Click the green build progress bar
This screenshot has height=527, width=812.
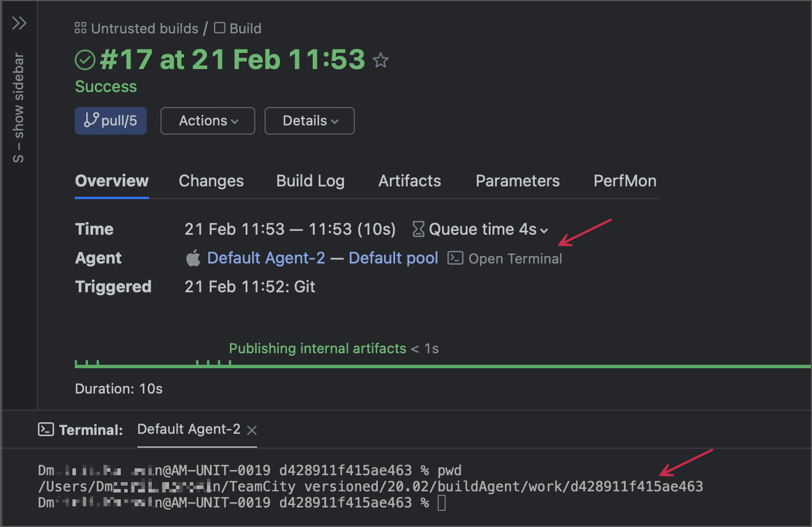click(x=403, y=364)
